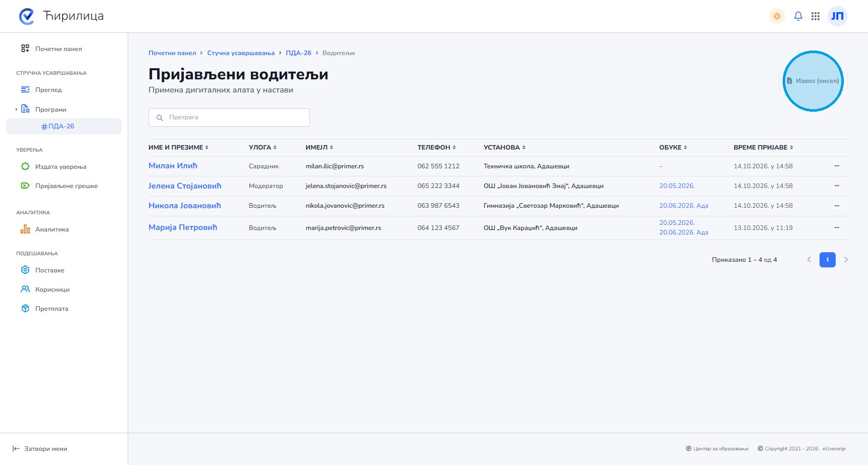The height and width of the screenshot is (465, 868).
Task: Expand the Програми tree arrow
Action: 16,109
